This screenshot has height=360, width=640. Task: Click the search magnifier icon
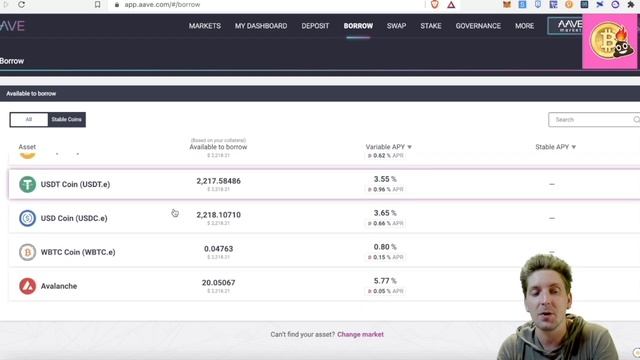tap(636, 120)
